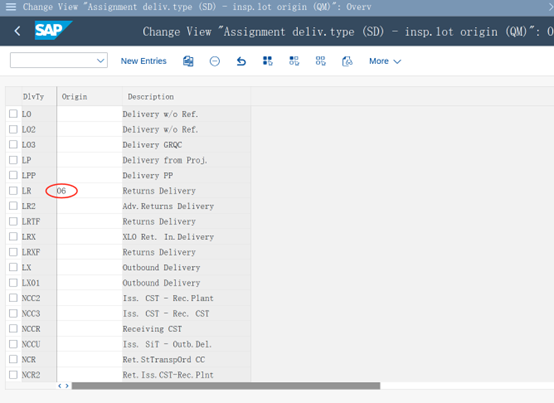Go back using the left arrow

tap(17, 31)
